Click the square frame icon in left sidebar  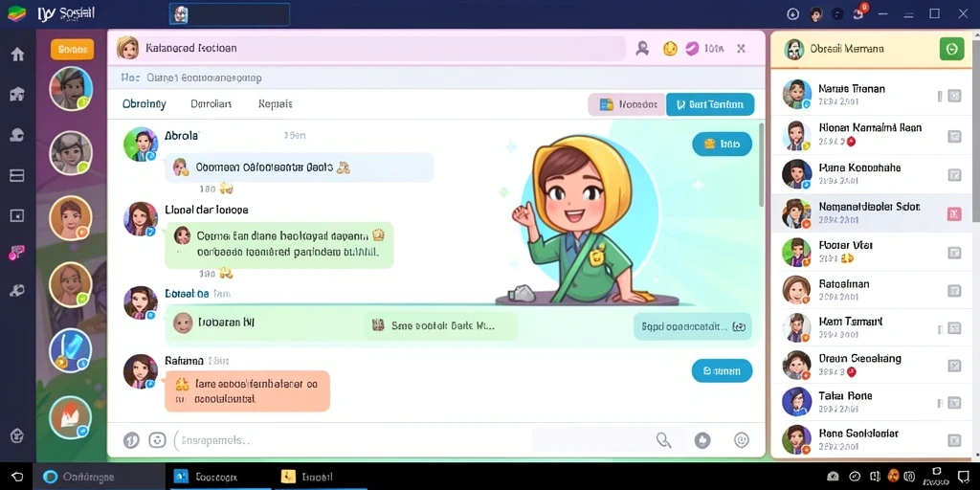(x=17, y=215)
